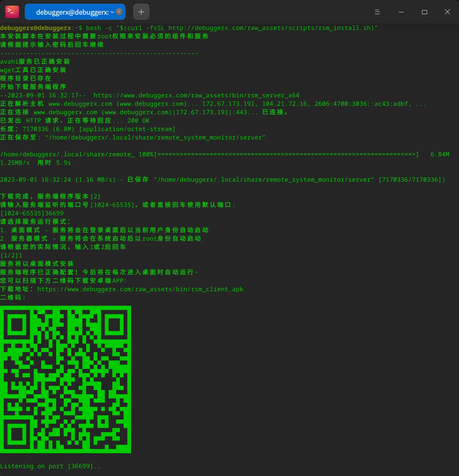Click the '开始下载服务端程序' line
Screen dimensions: 459x476
(33, 87)
